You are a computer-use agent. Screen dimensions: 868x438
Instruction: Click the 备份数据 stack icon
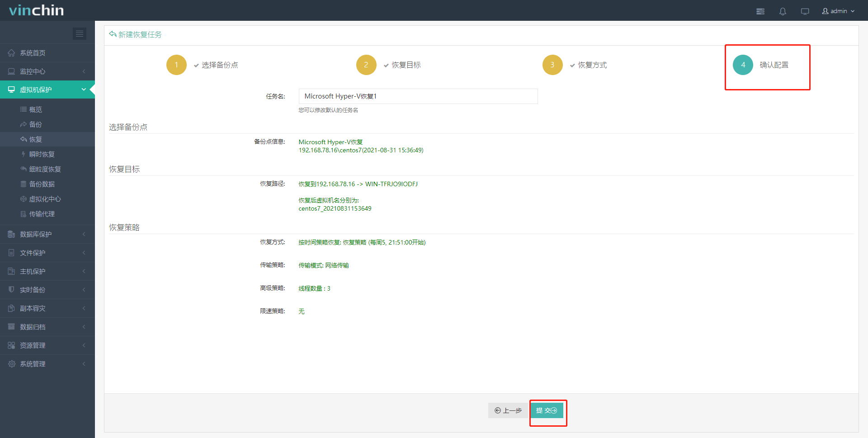tap(24, 184)
